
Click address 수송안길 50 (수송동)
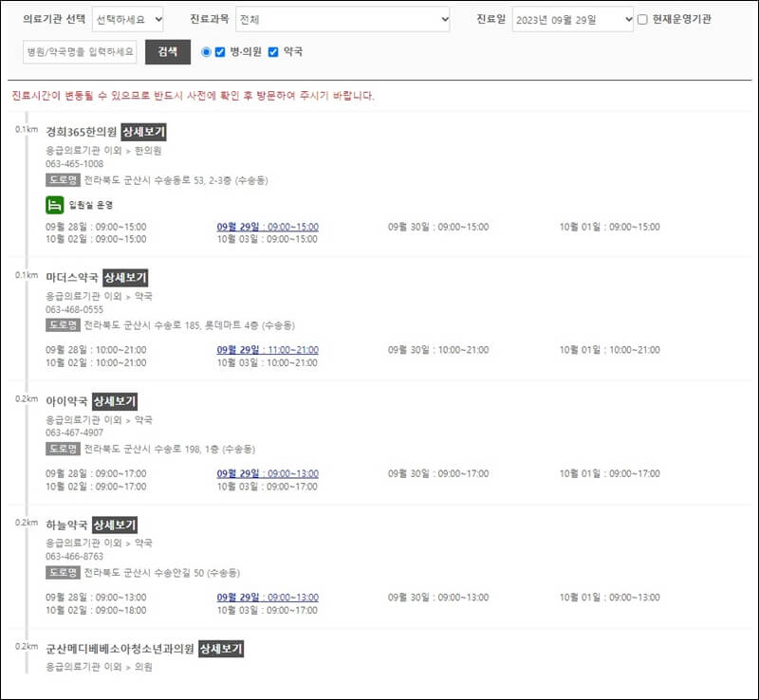tap(161, 573)
